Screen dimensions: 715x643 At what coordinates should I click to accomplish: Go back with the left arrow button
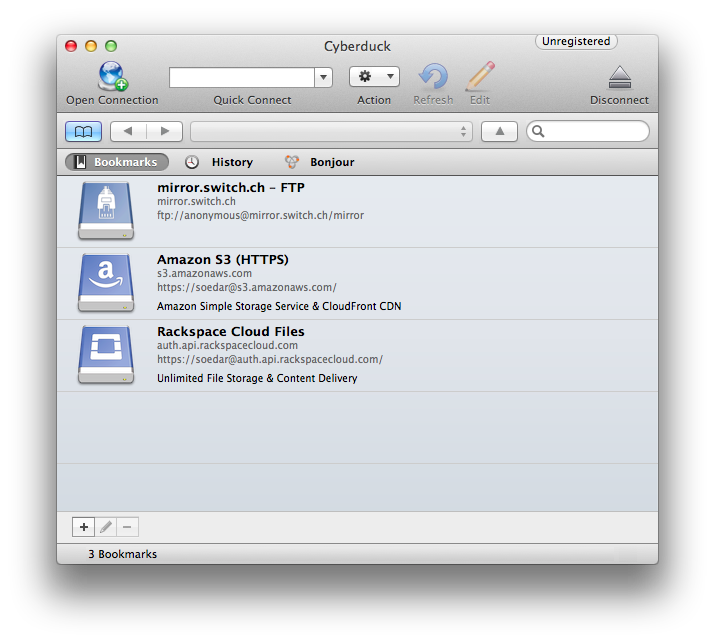(128, 132)
